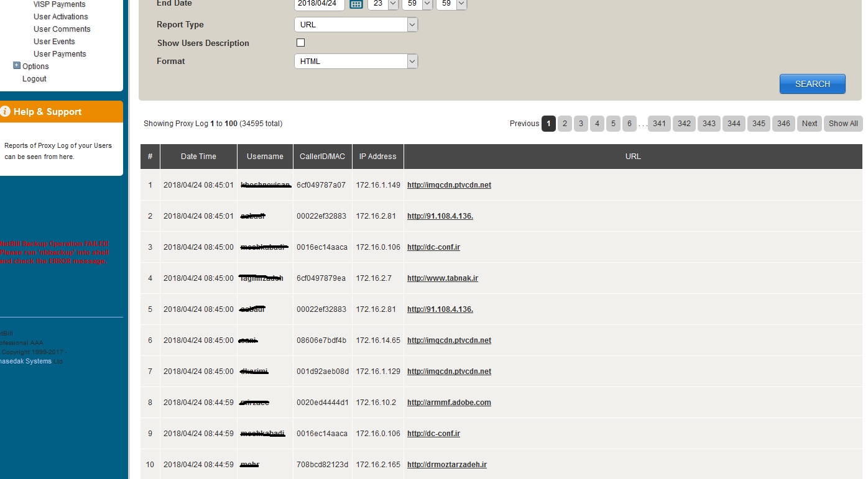Open the End Date hour dropdown showing 23
Image resolution: width=868 pixels, height=479 pixels.
pyautogui.click(x=383, y=4)
